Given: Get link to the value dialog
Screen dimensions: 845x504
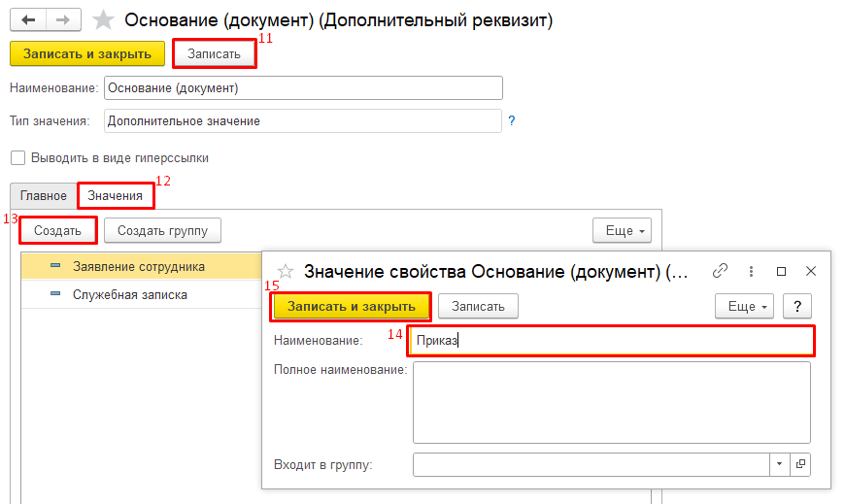Looking at the screenshot, I should click(720, 271).
